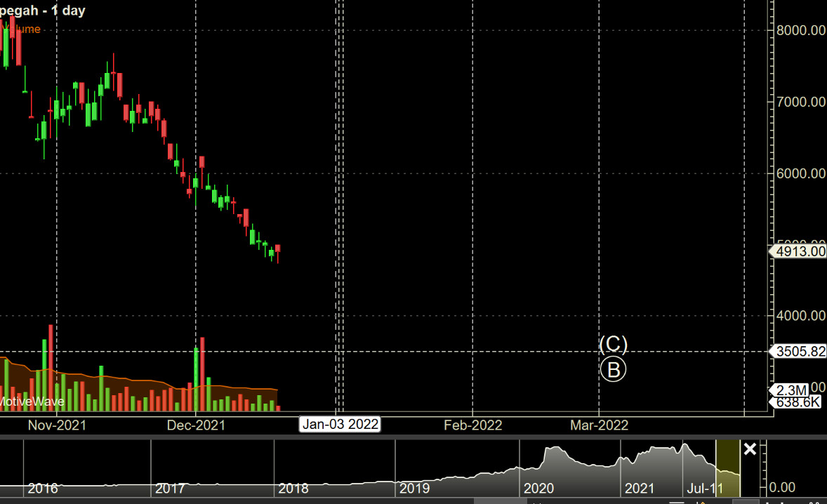827x504 pixels.
Task: Select the Jan-03 2022 date cursor label
Action: [340, 425]
